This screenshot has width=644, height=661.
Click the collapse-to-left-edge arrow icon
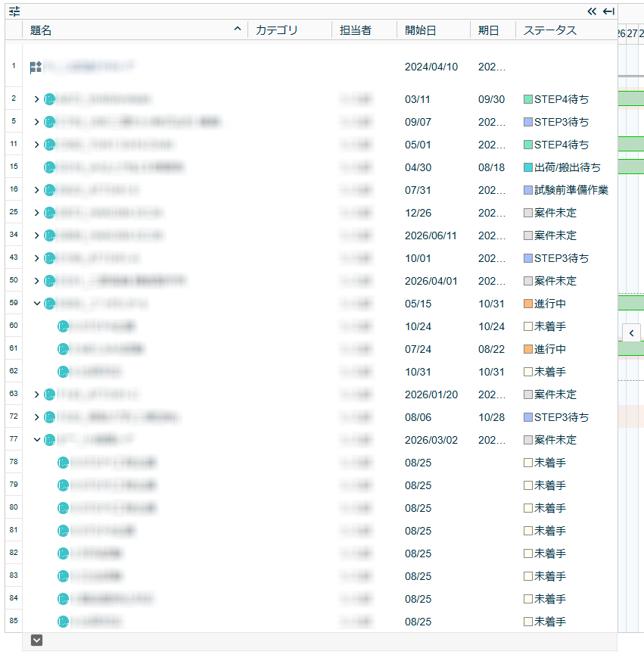point(608,11)
